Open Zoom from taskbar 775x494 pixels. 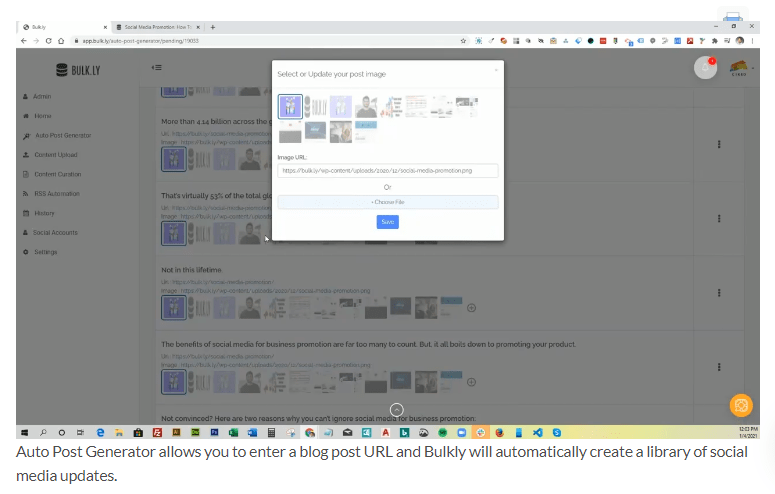tap(461, 433)
